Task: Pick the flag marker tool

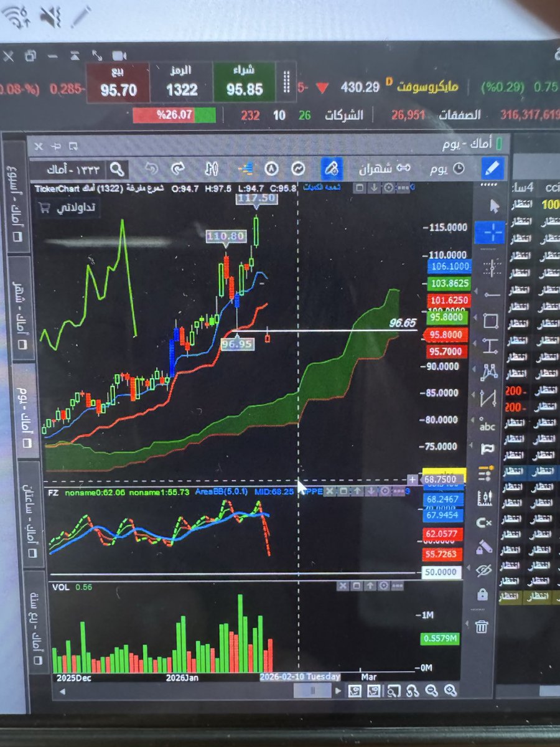Action: (x=487, y=449)
